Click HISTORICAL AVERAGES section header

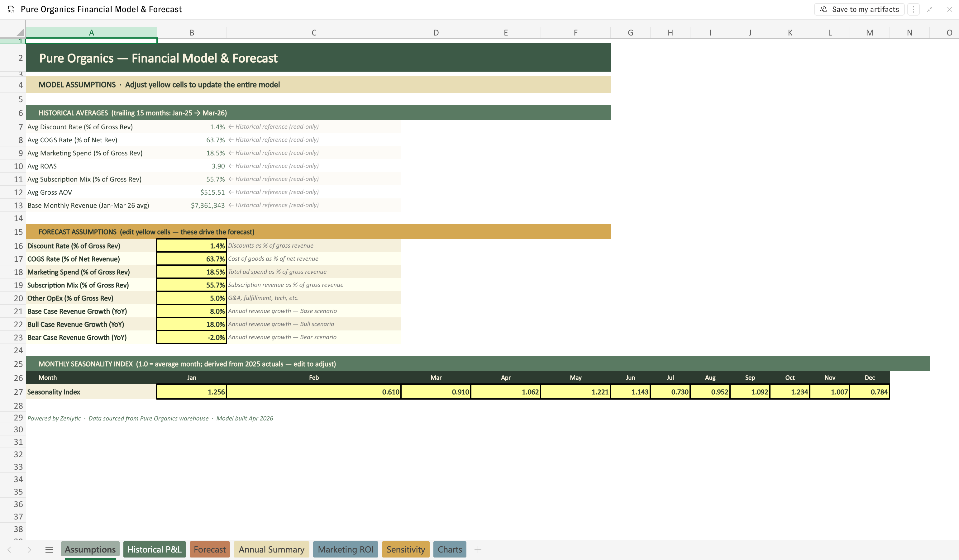point(318,113)
